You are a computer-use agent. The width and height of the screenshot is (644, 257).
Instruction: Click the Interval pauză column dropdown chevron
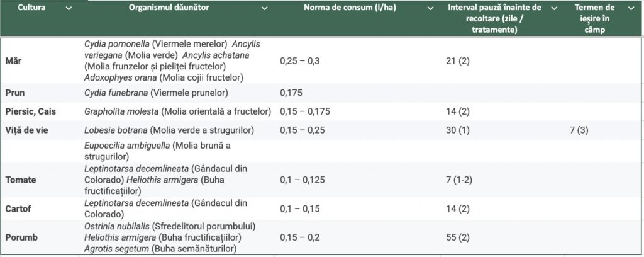554,8
